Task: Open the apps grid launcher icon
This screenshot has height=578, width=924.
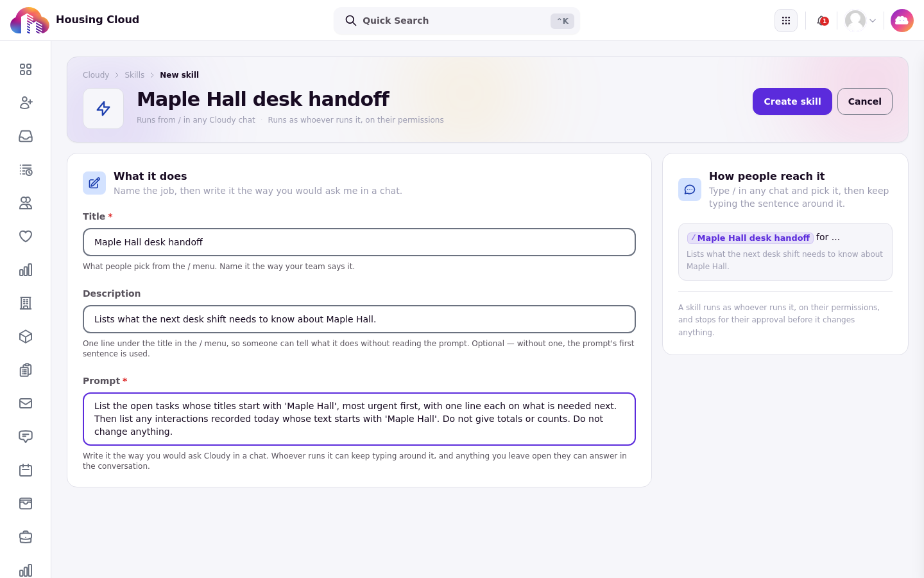Action: coord(786,21)
